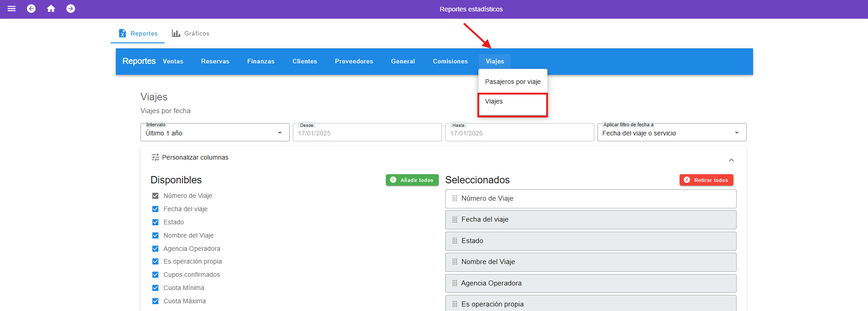Viewport: 868px width, 311px height.
Task: Click the back arrow navigation icon
Action: 31,9
